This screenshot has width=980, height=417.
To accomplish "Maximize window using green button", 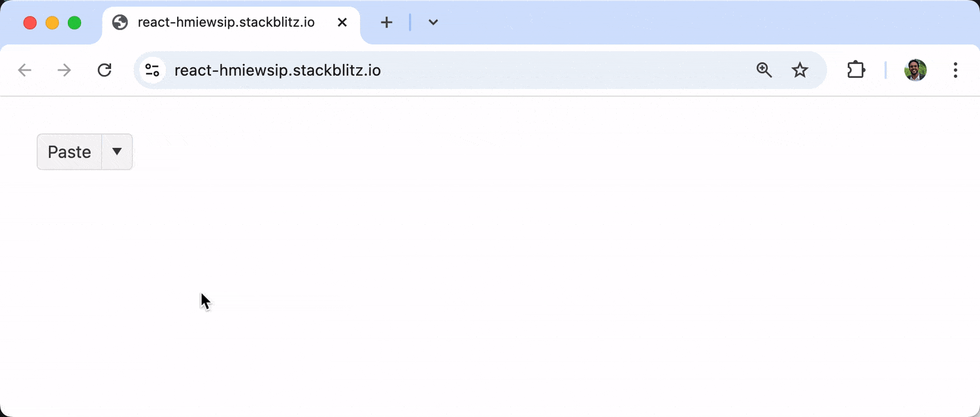I will pos(74,23).
